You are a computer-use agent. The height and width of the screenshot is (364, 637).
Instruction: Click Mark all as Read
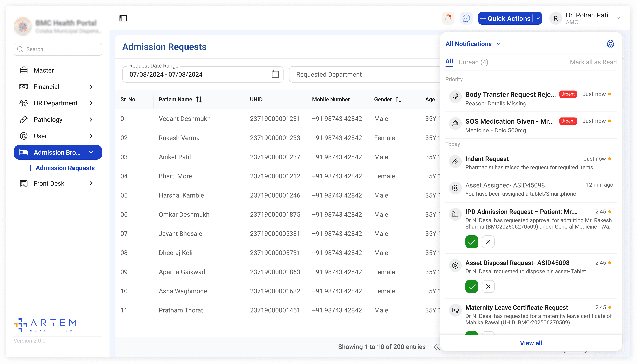593,62
